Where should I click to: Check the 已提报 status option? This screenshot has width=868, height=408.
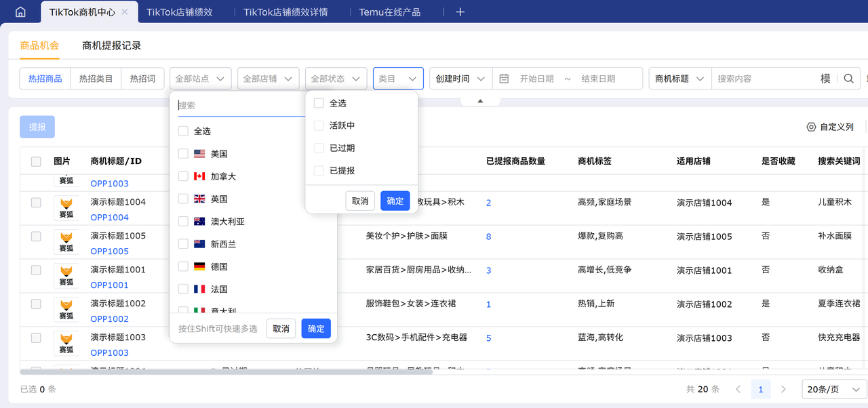click(x=319, y=170)
